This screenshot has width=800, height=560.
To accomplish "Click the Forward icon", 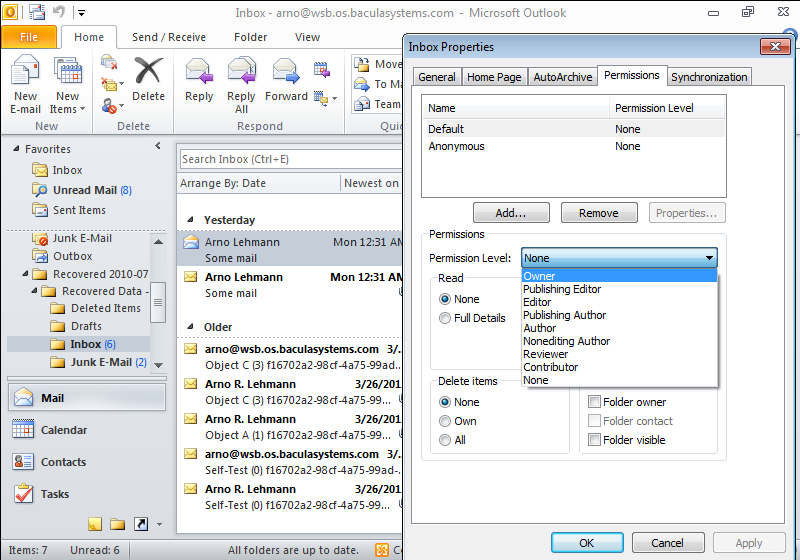I will [x=286, y=70].
